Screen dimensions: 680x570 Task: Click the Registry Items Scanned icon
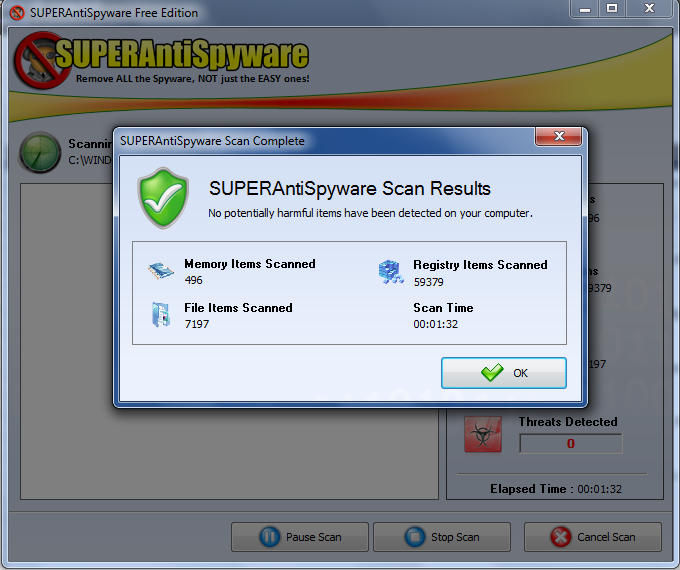pyautogui.click(x=390, y=272)
